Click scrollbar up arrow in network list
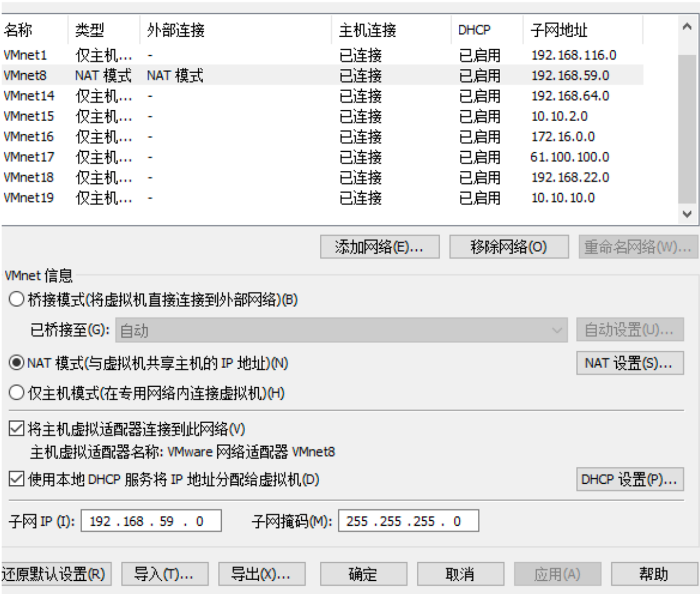The height and width of the screenshot is (594, 700). [x=687, y=27]
